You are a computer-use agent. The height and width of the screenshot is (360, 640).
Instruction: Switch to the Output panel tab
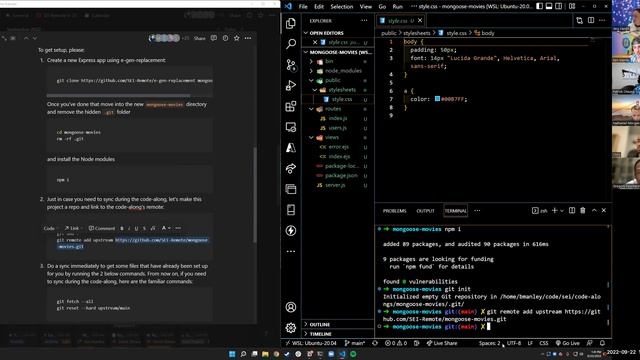(x=425, y=211)
